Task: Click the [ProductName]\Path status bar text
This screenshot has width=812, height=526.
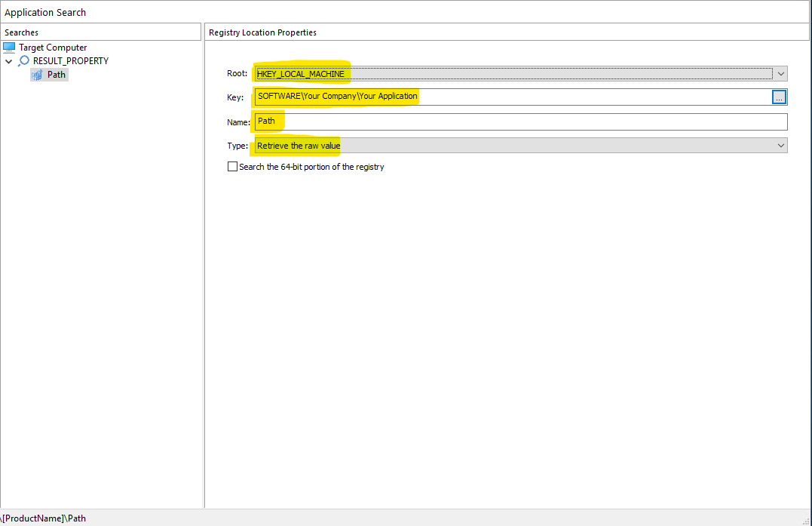Action: 44,518
